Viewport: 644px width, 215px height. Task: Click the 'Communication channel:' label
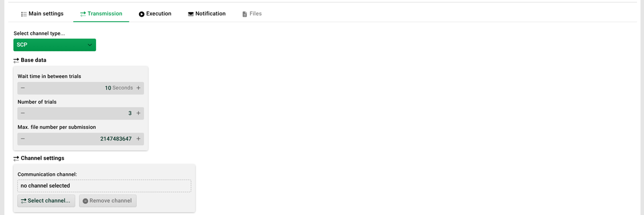tap(47, 175)
